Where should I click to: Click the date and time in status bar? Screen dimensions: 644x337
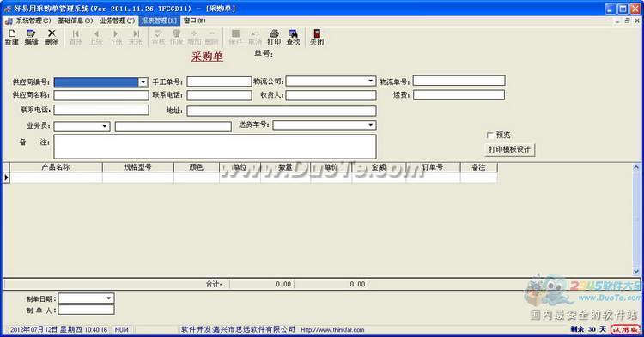pyautogui.click(x=58, y=329)
